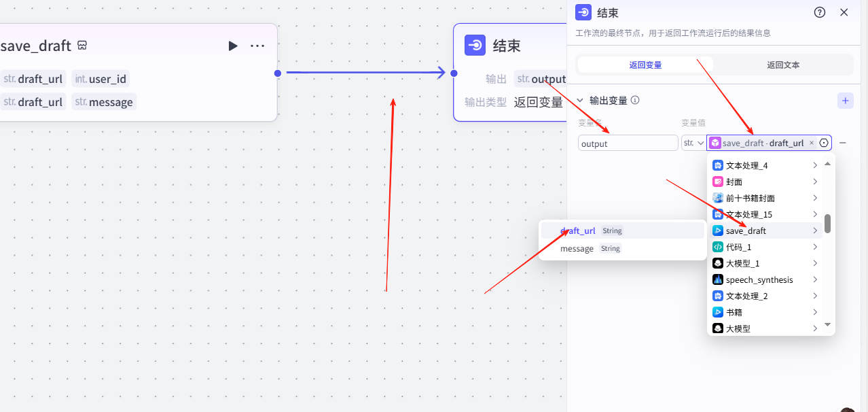Image resolution: width=868 pixels, height=412 pixels.
Task: Click the info icon beside 输出变量
Action: click(x=635, y=100)
